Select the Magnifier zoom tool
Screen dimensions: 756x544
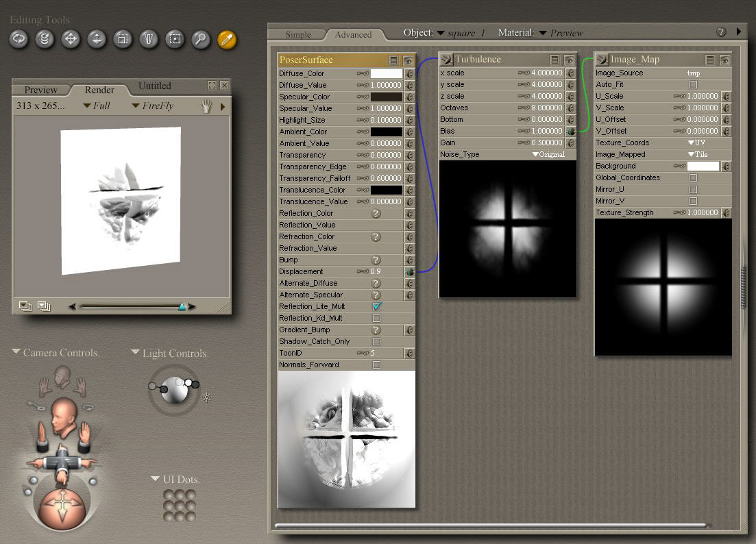200,39
